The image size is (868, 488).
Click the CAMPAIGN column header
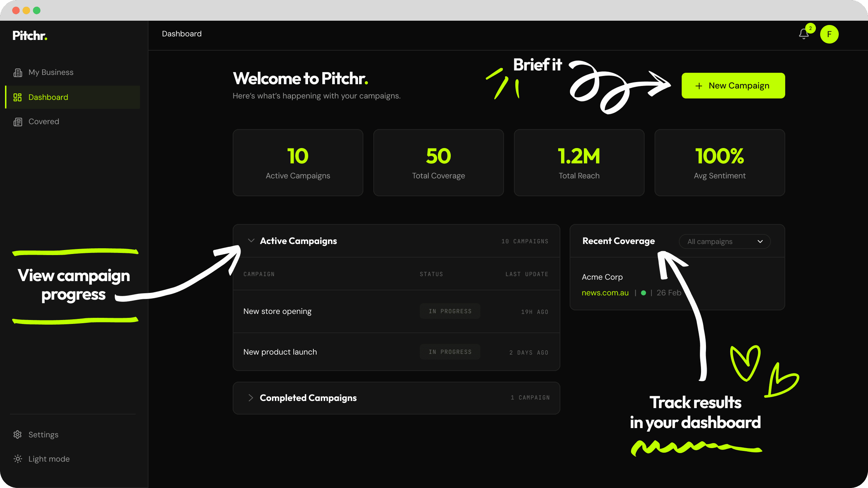point(259,274)
